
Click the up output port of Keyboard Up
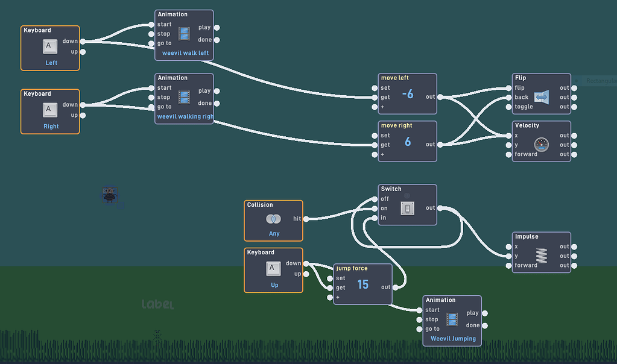pyautogui.click(x=306, y=274)
